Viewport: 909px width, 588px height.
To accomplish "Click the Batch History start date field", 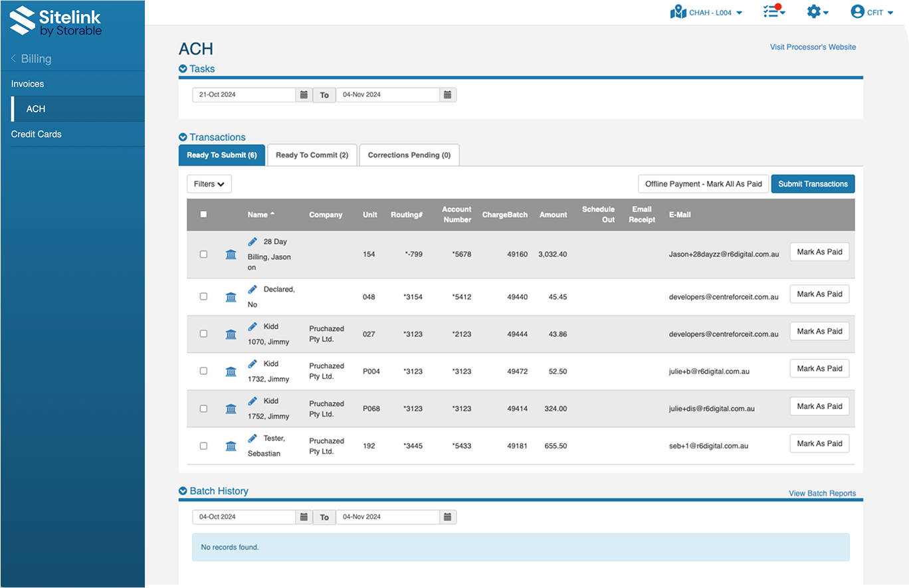I will pyautogui.click(x=244, y=517).
